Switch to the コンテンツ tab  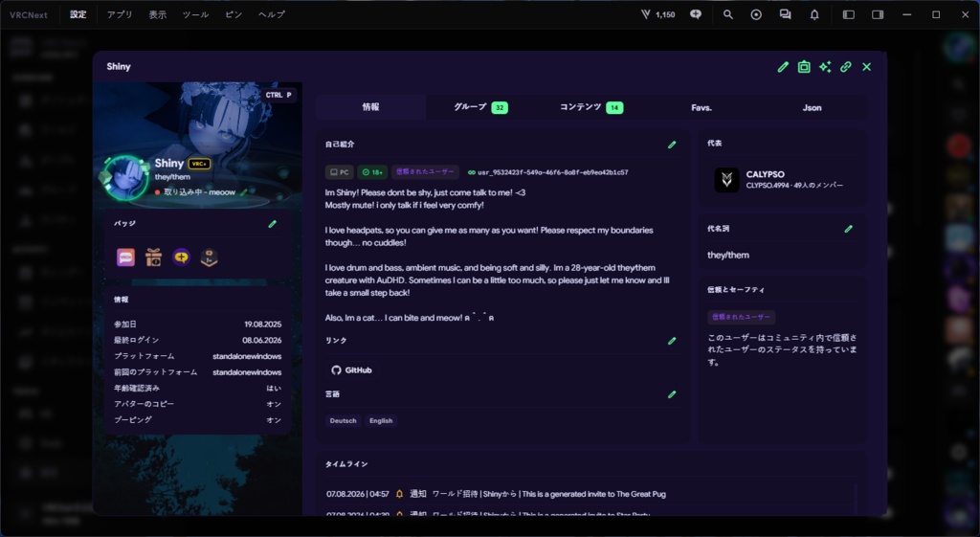point(591,107)
